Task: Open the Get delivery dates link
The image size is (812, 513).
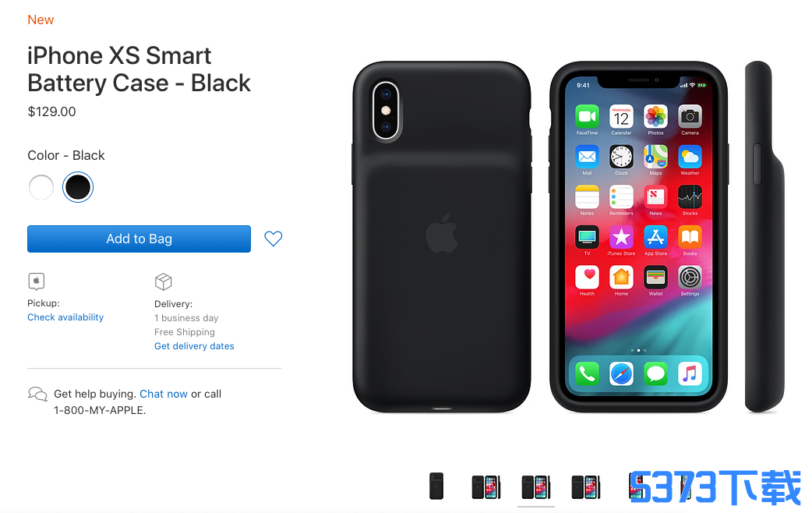Action: tap(194, 346)
